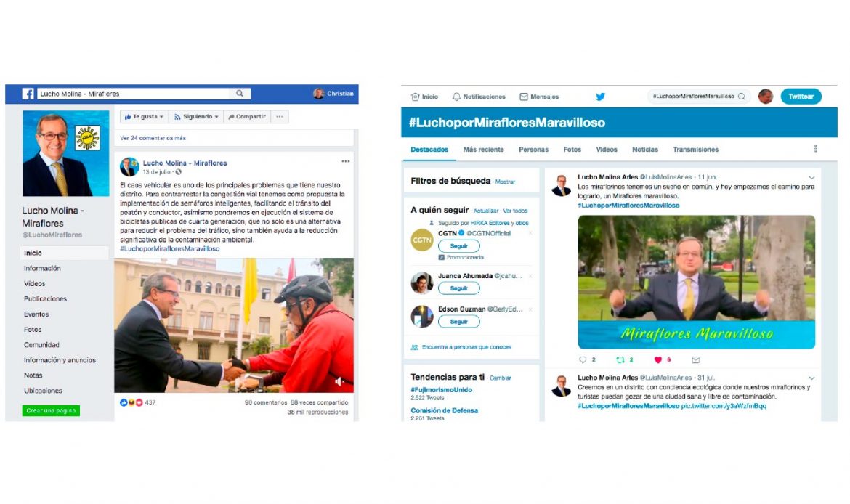Switch to the Más reciente tab
The image size is (850, 504).
[483, 150]
